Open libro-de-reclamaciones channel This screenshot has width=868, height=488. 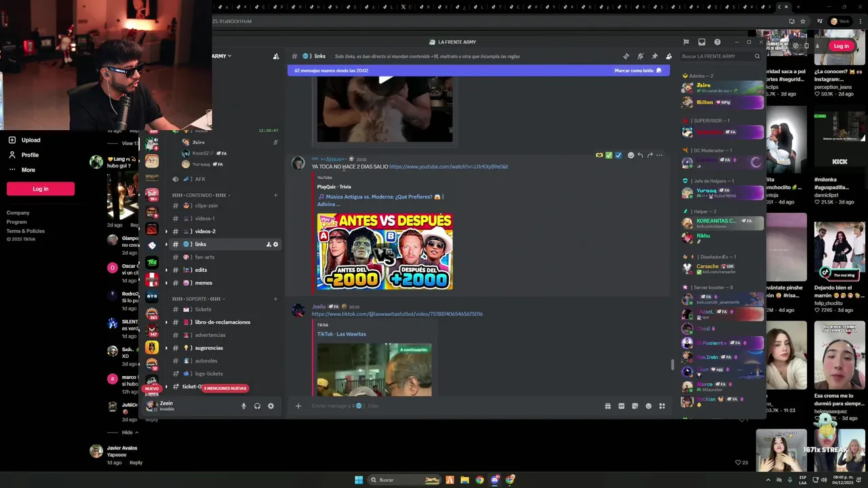pos(224,322)
